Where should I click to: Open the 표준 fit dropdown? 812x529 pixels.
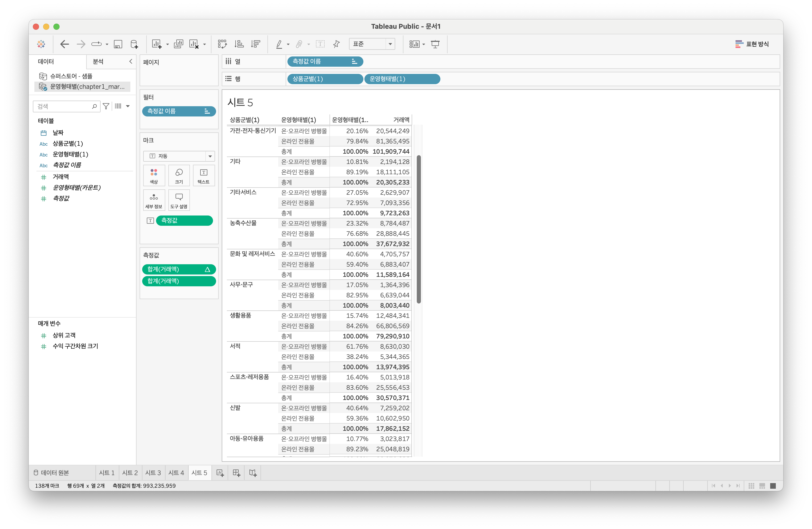[390, 44]
